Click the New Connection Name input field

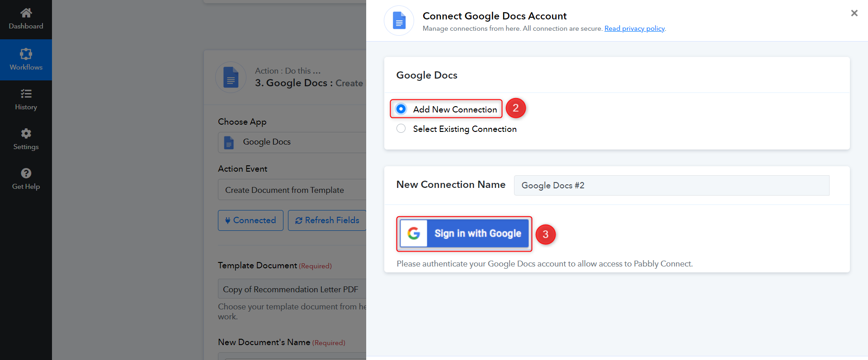pyautogui.click(x=671, y=185)
